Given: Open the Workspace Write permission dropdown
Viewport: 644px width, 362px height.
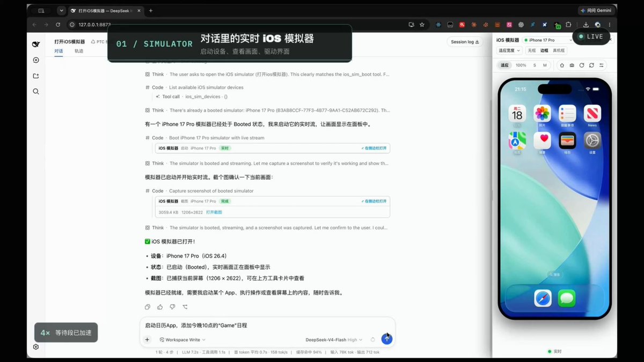Looking at the screenshot, I should click(182, 339).
